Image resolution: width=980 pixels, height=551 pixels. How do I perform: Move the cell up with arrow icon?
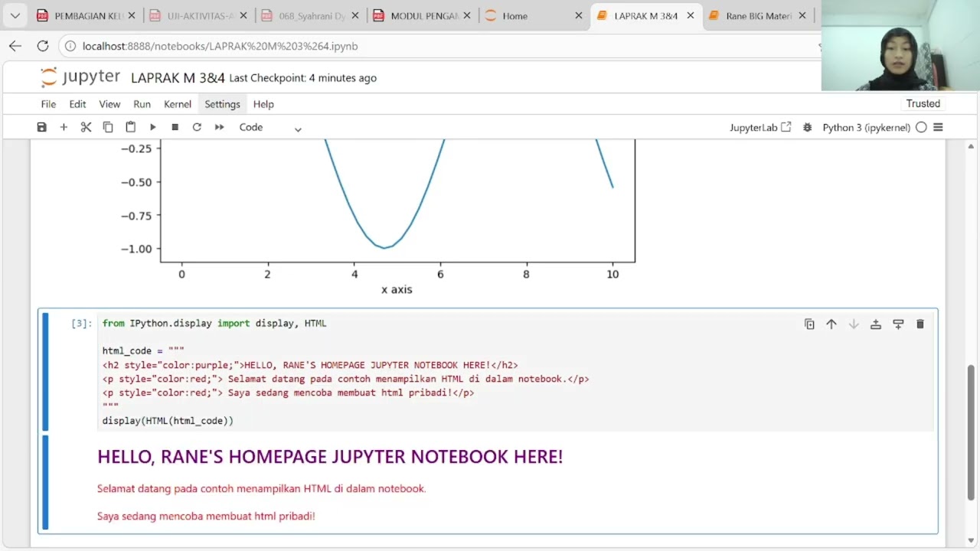831,324
